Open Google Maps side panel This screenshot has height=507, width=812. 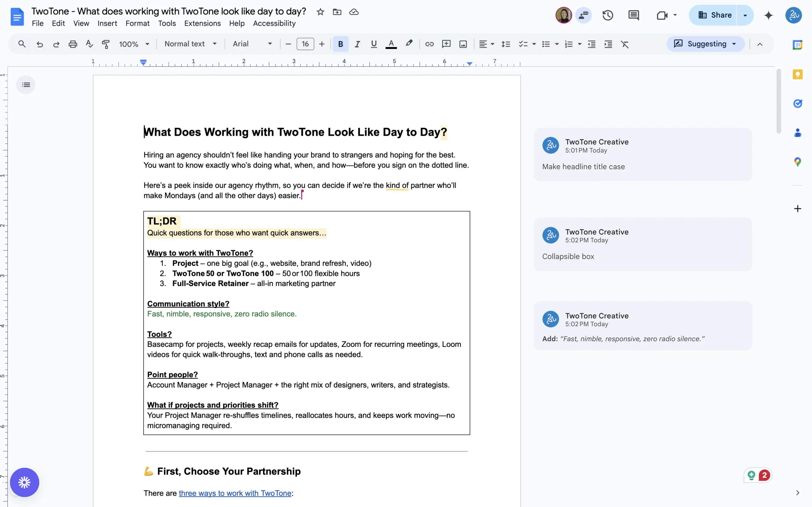click(797, 162)
